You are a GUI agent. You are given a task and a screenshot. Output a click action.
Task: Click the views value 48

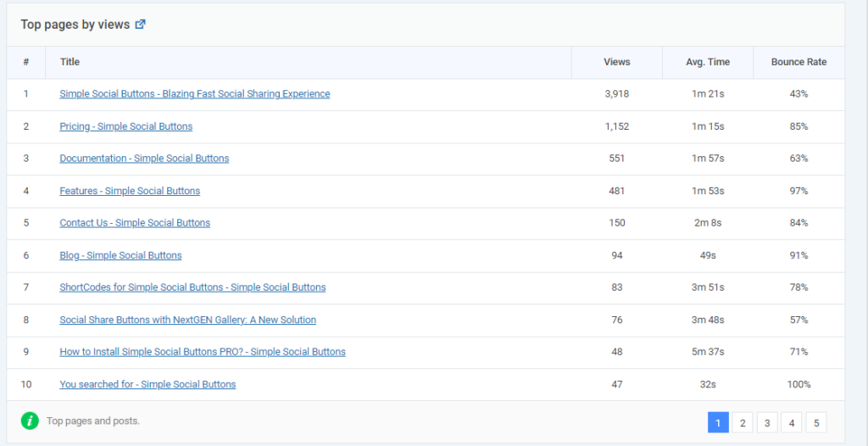[x=617, y=352]
